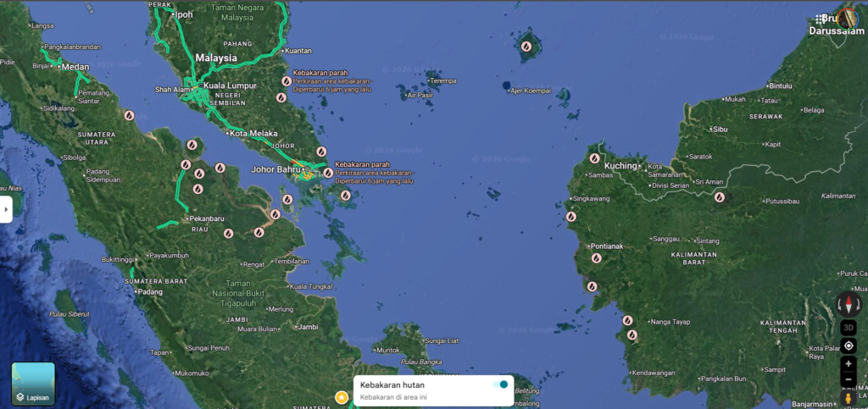Open the wildfire marker near Sambas
Image resolution: width=868 pixels, height=409 pixels.
pyautogui.click(x=593, y=157)
